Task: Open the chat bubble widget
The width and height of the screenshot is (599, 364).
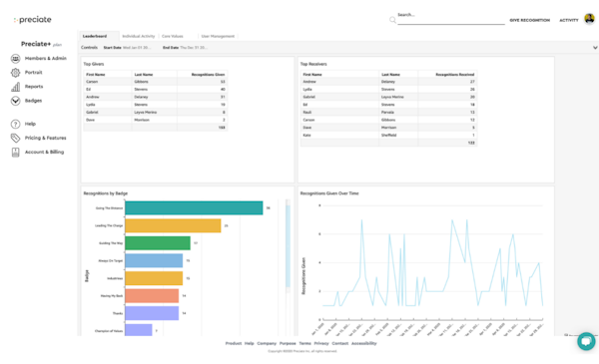Action: pos(586,341)
